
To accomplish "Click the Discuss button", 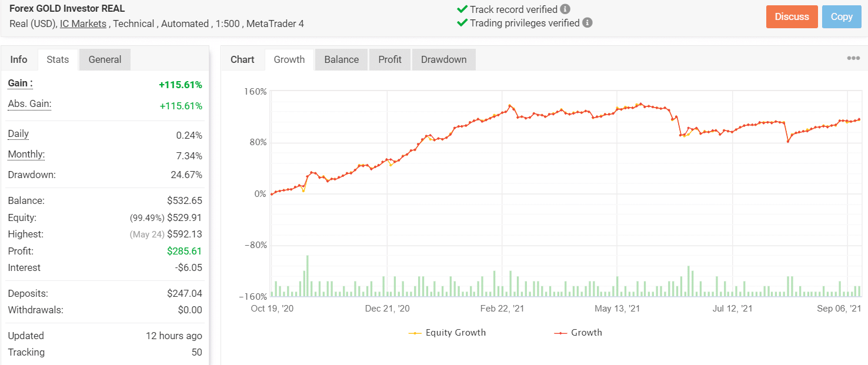I will pos(792,16).
